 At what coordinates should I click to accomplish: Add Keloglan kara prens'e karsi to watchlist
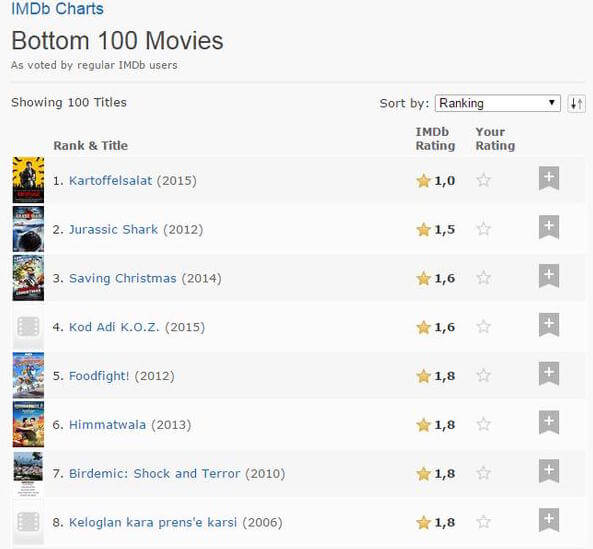tap(549, 520)
